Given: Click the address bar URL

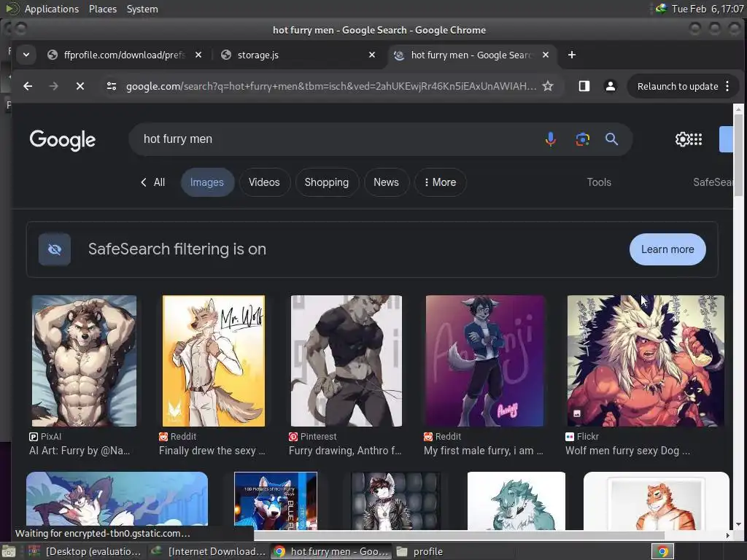Looking at the screenshot, I should point(330,86).
